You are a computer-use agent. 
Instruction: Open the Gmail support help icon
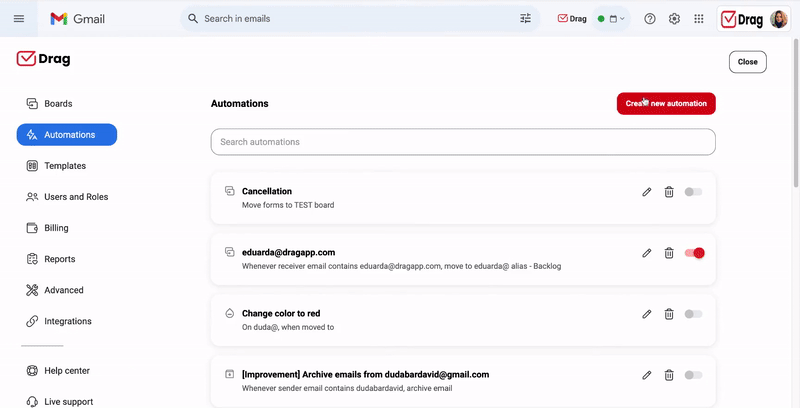click(649, 19)
